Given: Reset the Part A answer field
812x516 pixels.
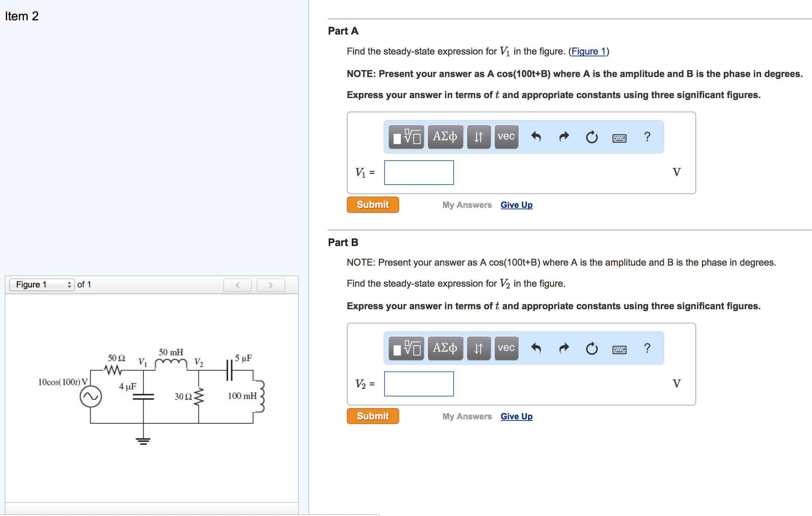Looking at the screenshot, I should coord(591,137).
